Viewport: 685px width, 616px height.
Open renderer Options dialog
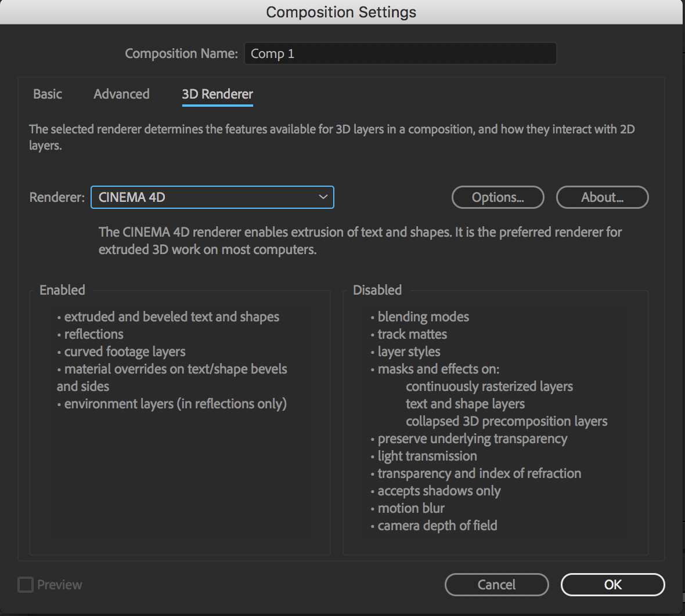(x=497, y=197)
